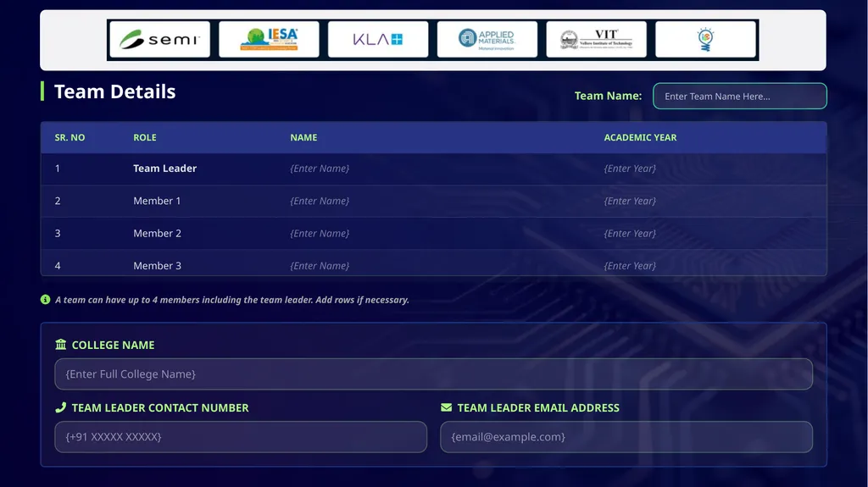Screen dimensions: 868x487
Task: Click Member 3 academic year placeholder
Action: click(x=630, y=266)
